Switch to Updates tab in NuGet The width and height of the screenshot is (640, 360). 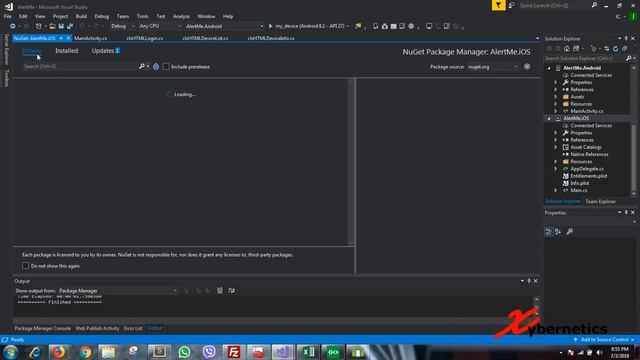[x=105, y=51]
